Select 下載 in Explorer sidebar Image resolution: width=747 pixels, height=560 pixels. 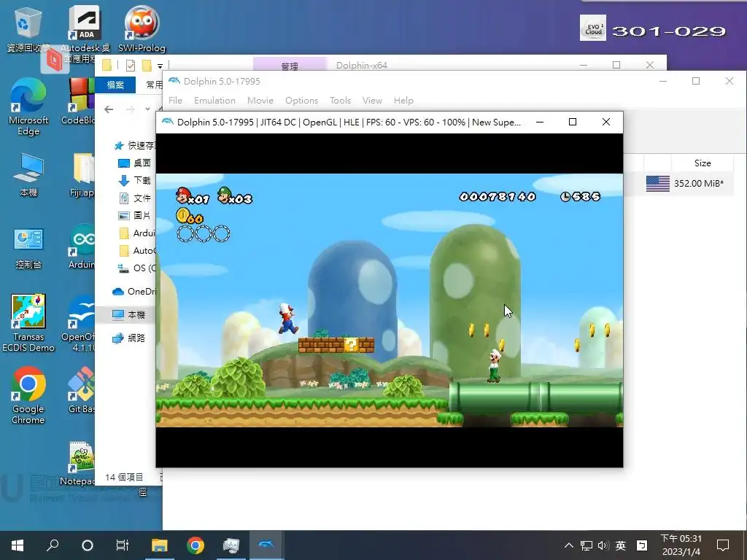(135, 181)
